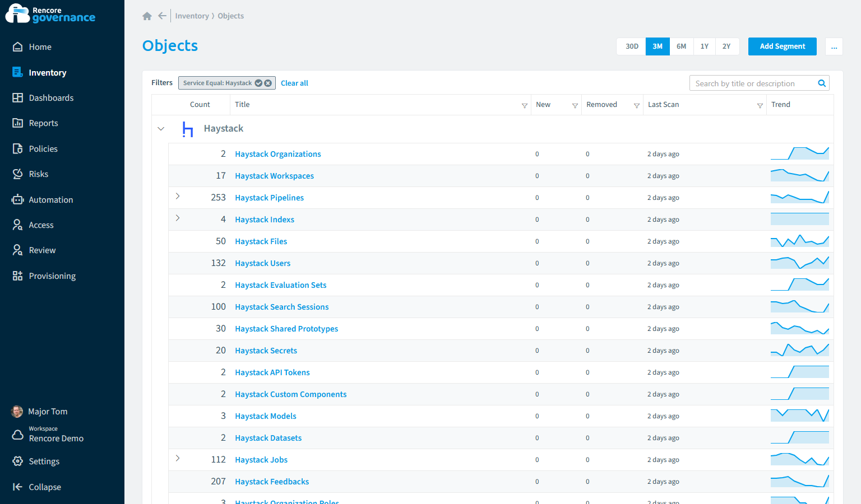The image size is (861, 504).
Task: Select the 30D time range
Action: [632, 46]
